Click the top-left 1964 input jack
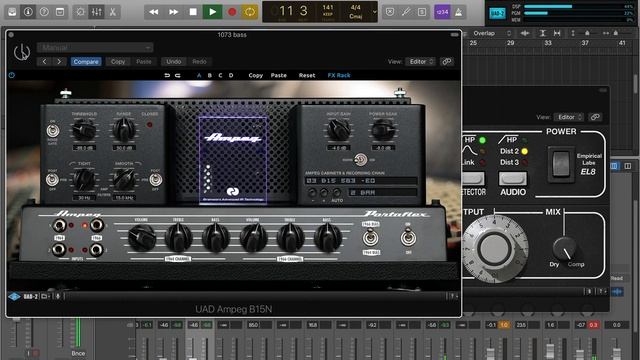The image size is (640, 360). pyautogui.click(x=59, y=225)
